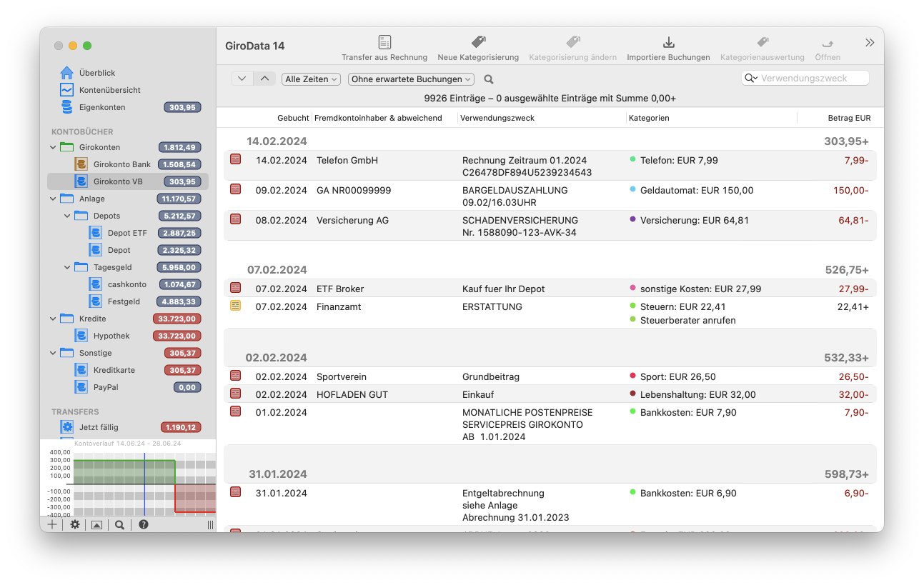924x585 pixels.
Task: Select the Festgeld account
Action: coord(128,301)
